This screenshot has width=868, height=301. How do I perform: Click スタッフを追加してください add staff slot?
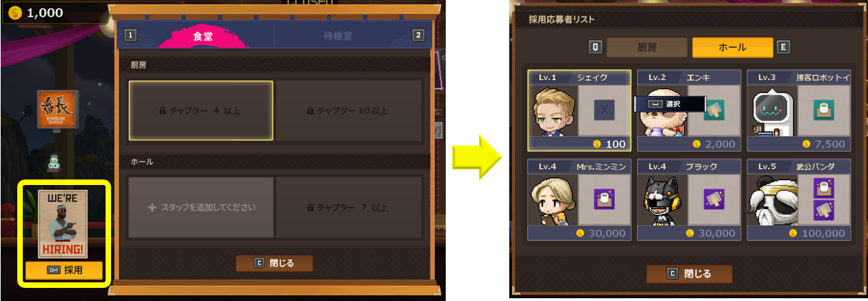201,207
